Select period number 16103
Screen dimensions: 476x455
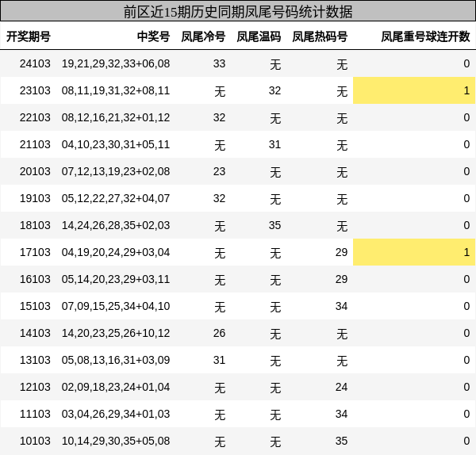coord(35,279)
